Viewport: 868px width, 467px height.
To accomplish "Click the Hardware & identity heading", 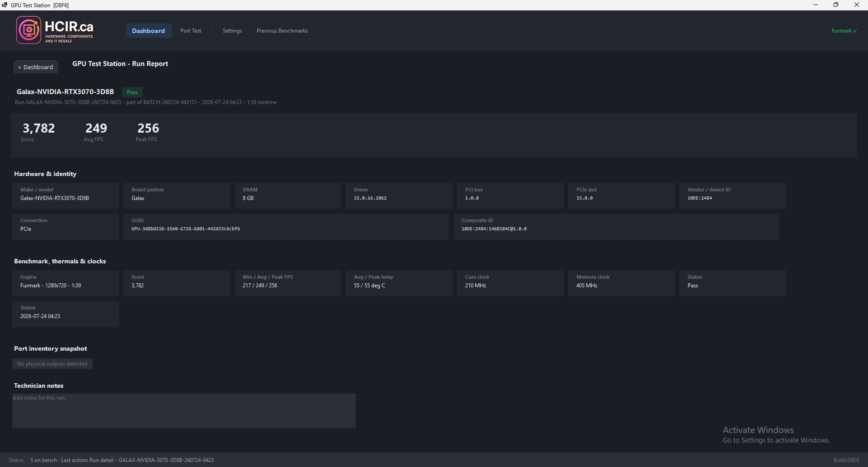I will point(45,174).
